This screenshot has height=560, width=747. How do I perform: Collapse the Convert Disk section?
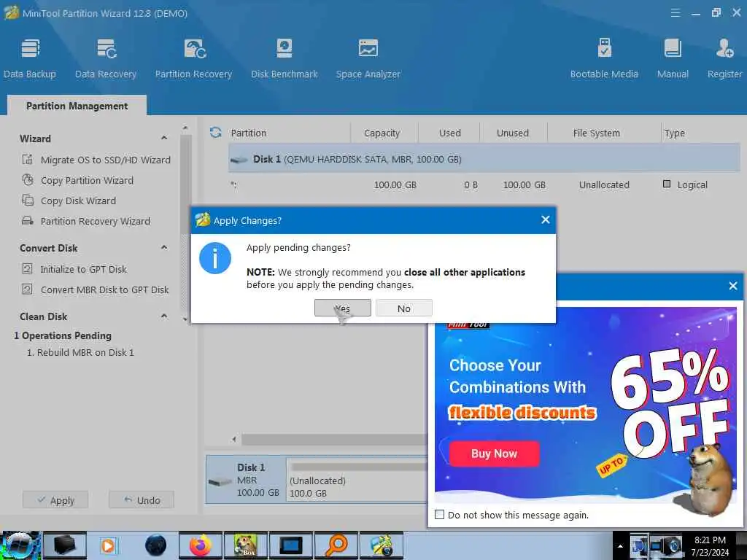coord(164,248)
